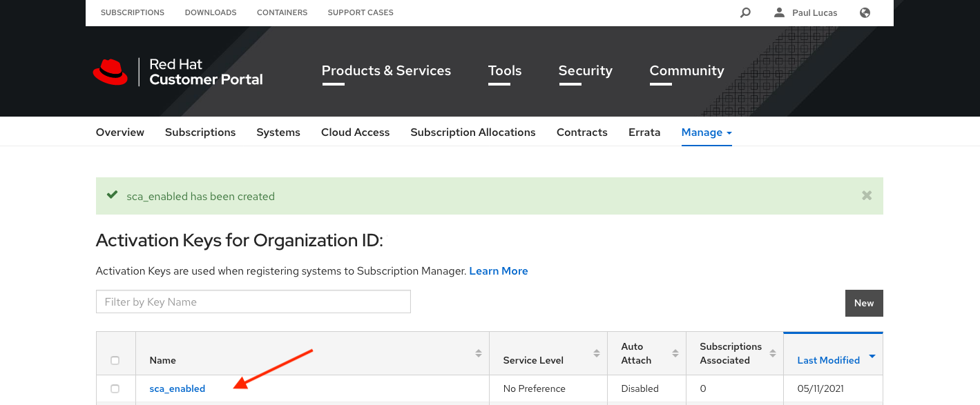Click the Red Hat Customer Portal logo
Screen dimensions: 980x405
pyautogui.click(x=178, y=72)
